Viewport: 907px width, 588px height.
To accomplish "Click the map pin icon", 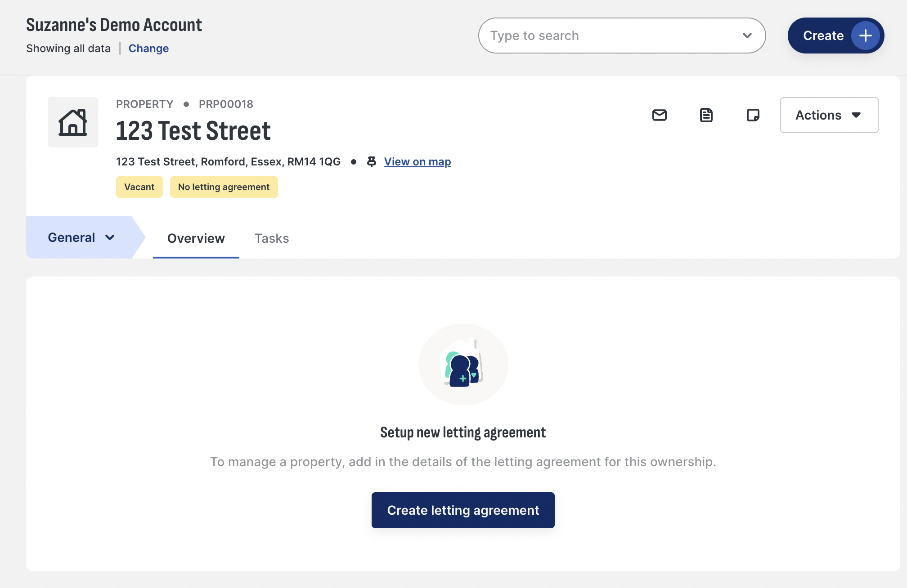I will tap(371, 161).
